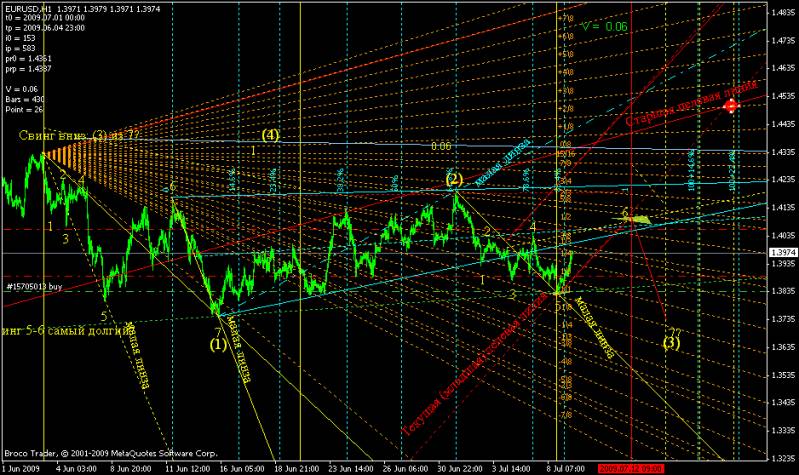The image size is (799, 475).
Task: Click the red 2009.07.12 09:00 date label
Action: point(631,468)
